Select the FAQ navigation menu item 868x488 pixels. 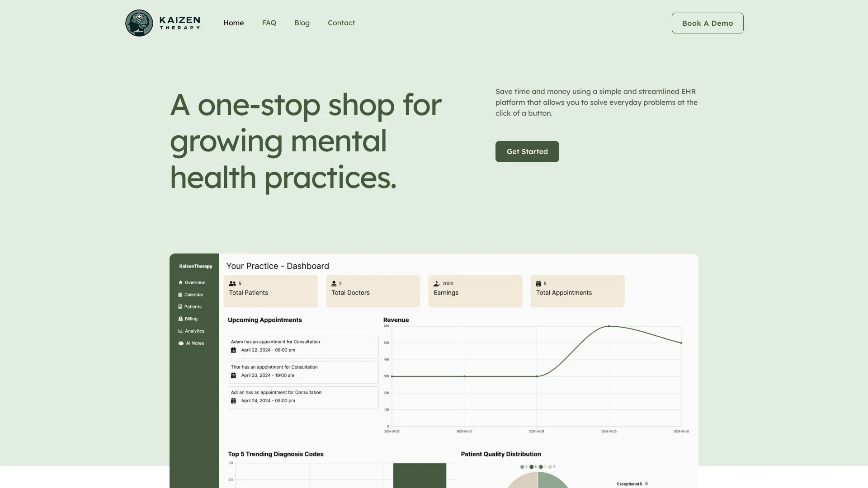pyautogui.click(x=269, y=23)
